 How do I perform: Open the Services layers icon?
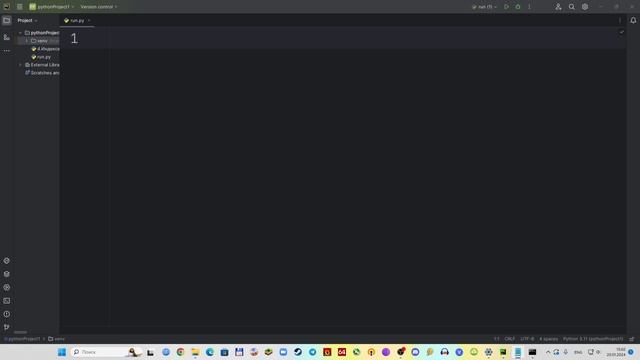pos(7,274)
